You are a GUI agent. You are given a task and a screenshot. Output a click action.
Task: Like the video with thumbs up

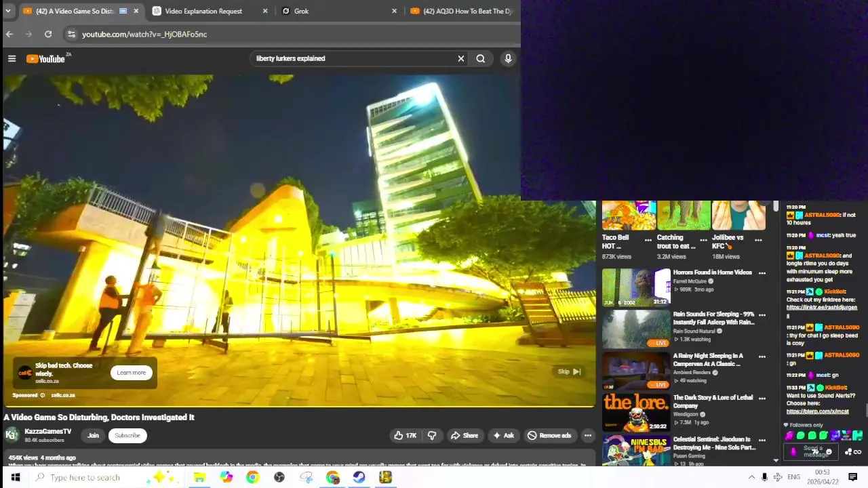[x=406, y=435]
